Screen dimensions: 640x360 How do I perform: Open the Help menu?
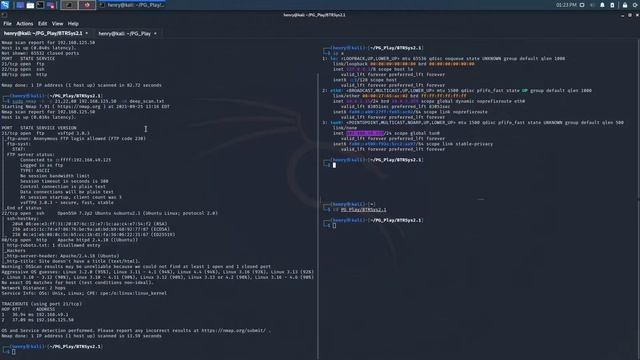click(73, 24)
